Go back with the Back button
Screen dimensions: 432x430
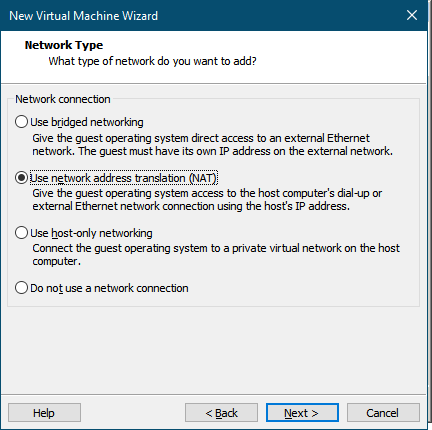[221, 413]
